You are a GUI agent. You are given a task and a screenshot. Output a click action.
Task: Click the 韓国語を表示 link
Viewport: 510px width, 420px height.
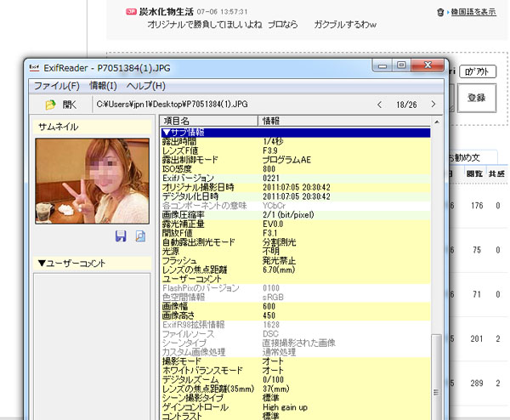coord(473,13)
